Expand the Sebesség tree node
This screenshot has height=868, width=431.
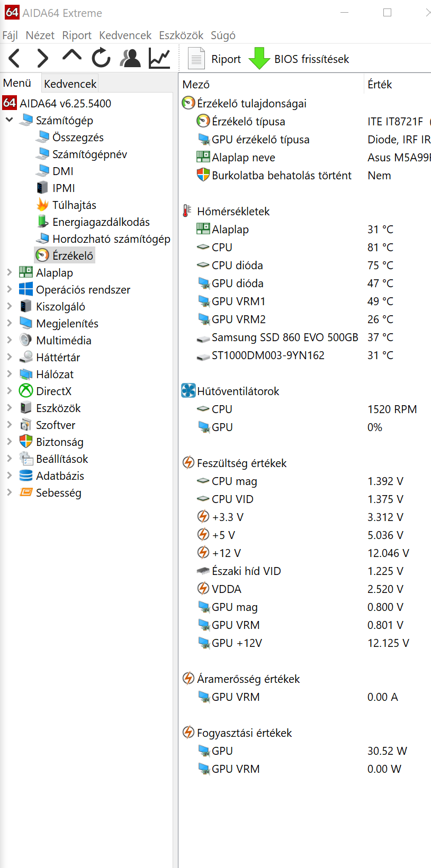pos(9,492)
